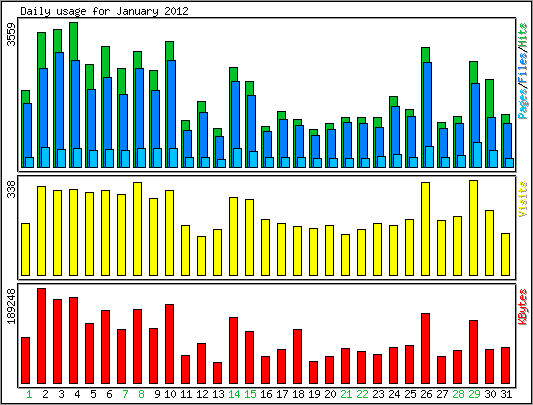
Task: Click the yellow visits bar for day 1
Action: (25, 249)
